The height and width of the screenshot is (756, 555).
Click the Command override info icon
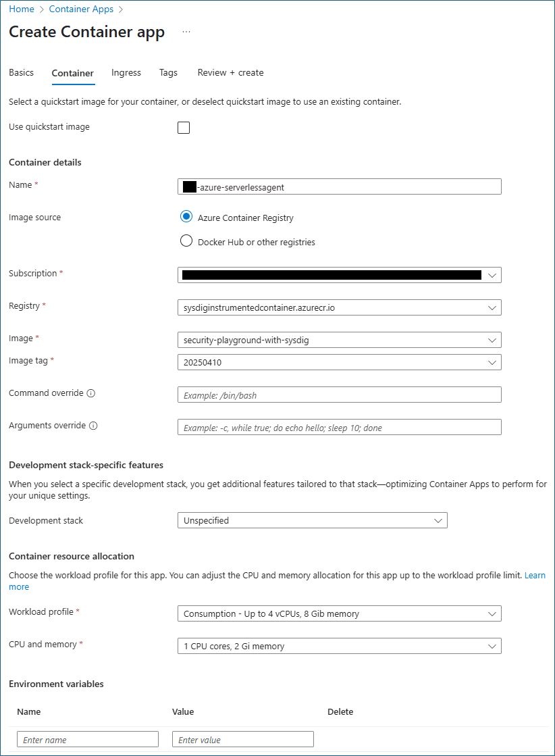click(91, 393)
